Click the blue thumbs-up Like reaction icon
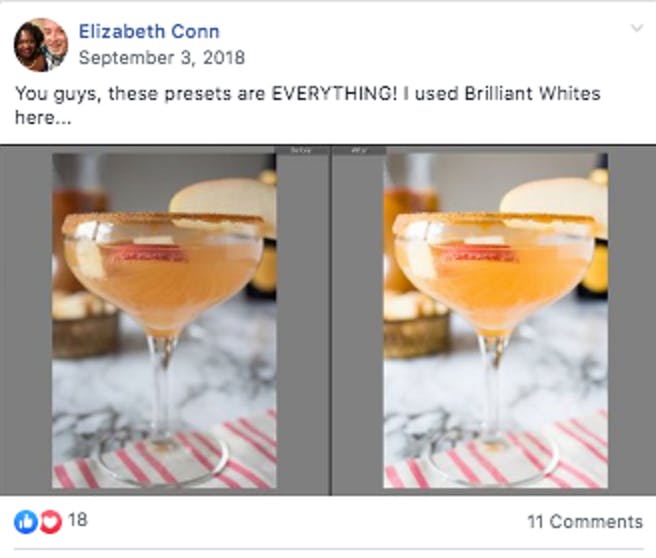This screenshot has height=558, width=656. click(26, 522)
